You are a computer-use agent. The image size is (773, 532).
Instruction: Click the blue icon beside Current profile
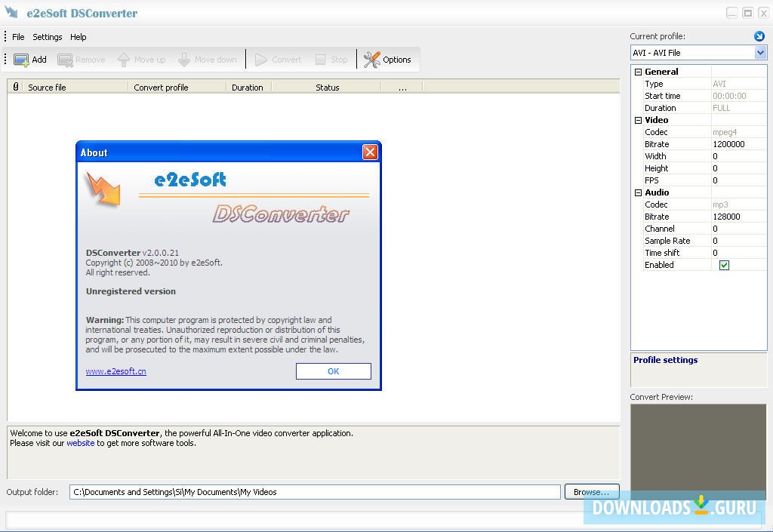click(759, 35)
